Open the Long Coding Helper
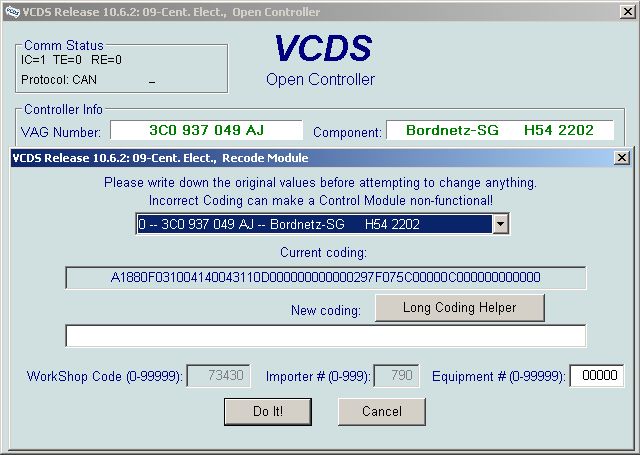This screenshot has height=455, width=640. click(x=460, y=307)
